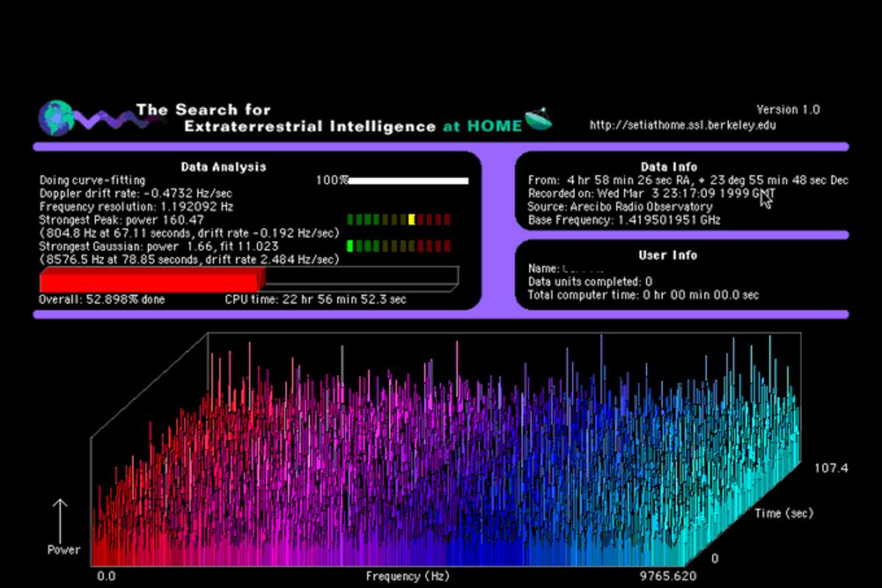Click the 100% curve-fitting progress bar

tap(408, 180)
